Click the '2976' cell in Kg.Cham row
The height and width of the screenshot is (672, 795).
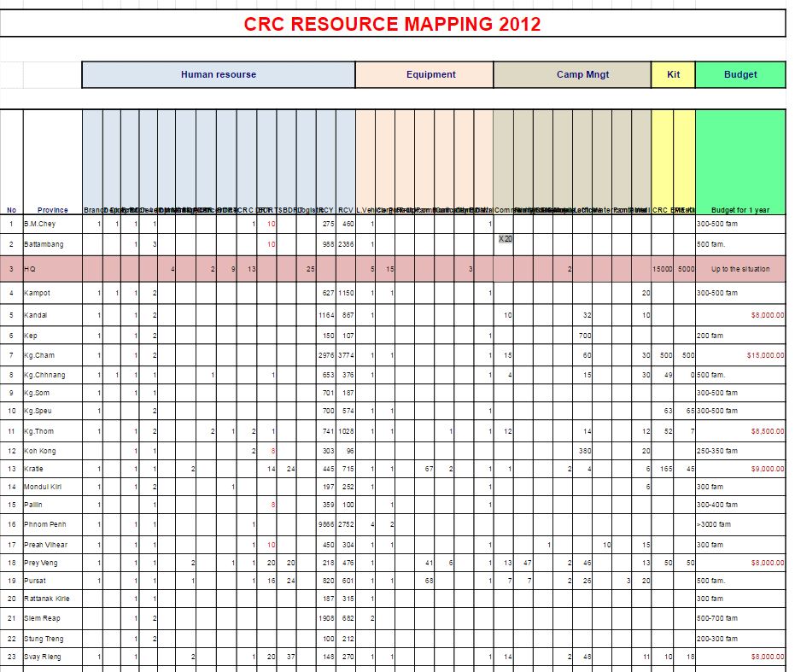326,355
